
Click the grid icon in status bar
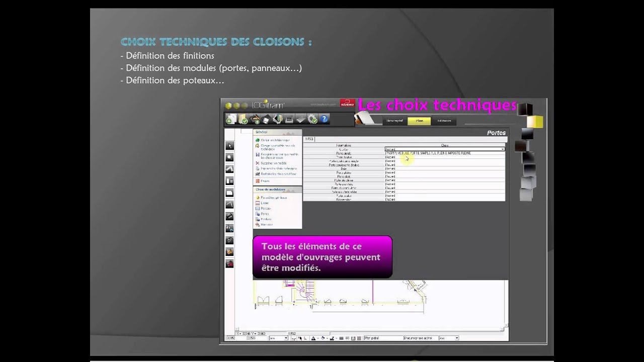coord(353,338)
